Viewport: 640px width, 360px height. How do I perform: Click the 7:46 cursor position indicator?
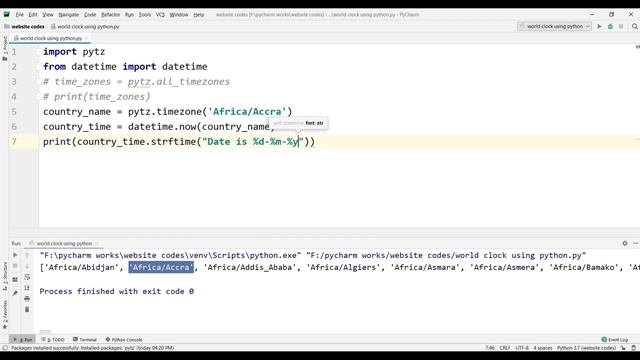(490, 348)
